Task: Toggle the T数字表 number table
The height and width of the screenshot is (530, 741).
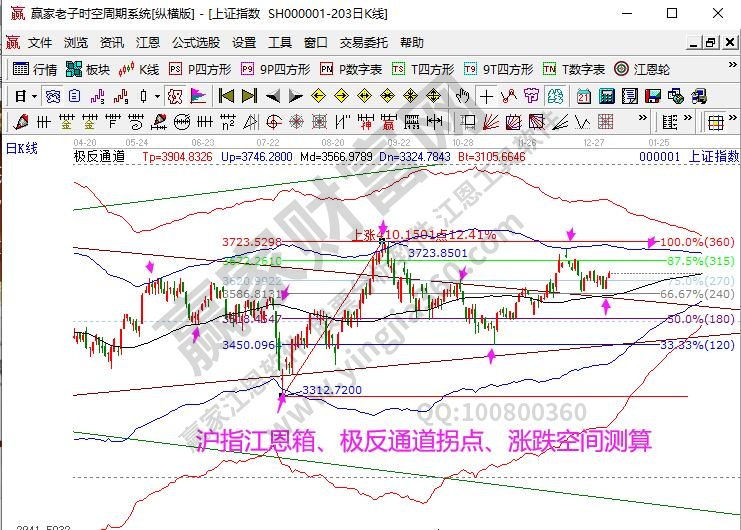Action: [574, 69]
